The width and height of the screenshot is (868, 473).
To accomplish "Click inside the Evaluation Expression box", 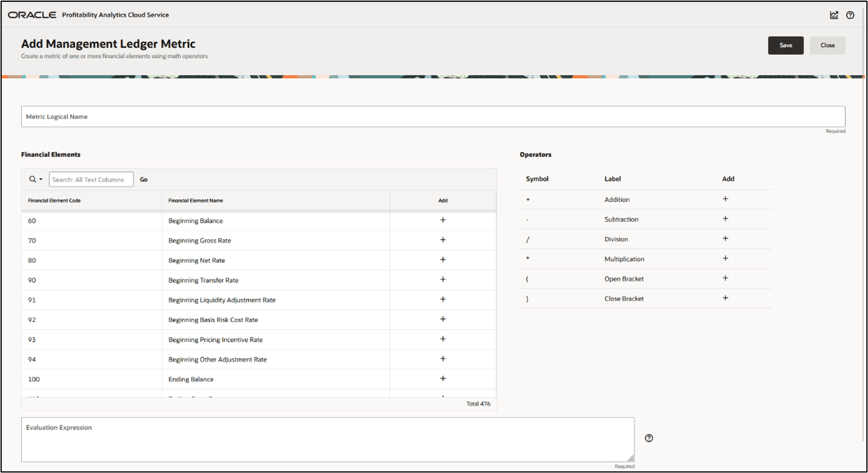I will 326,440.
